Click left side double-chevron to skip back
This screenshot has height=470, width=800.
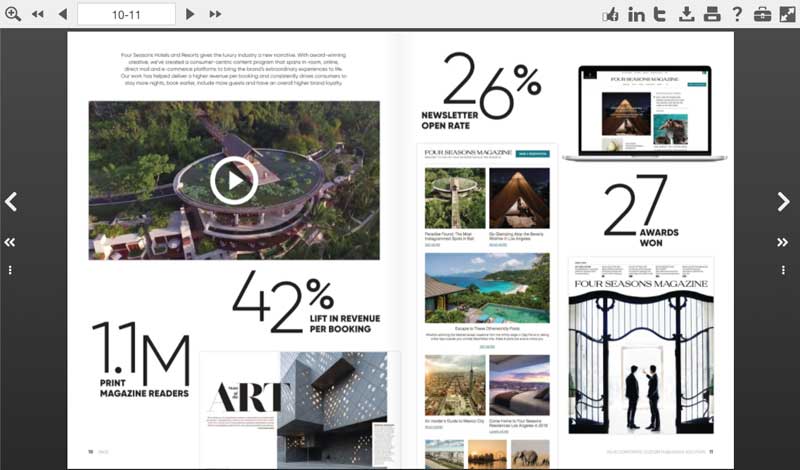pyautogui.click(x=10, y=242)
